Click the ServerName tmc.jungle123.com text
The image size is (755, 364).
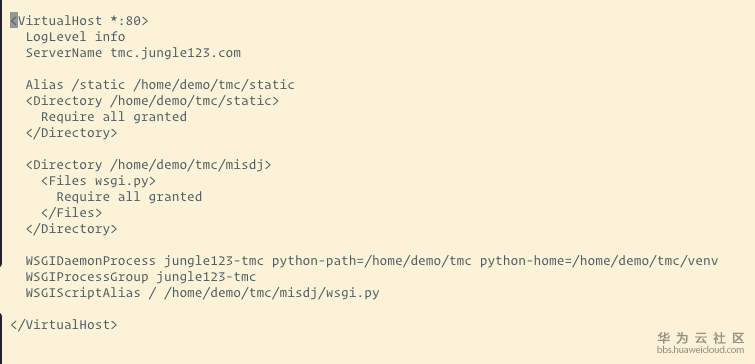pos(133,52)
